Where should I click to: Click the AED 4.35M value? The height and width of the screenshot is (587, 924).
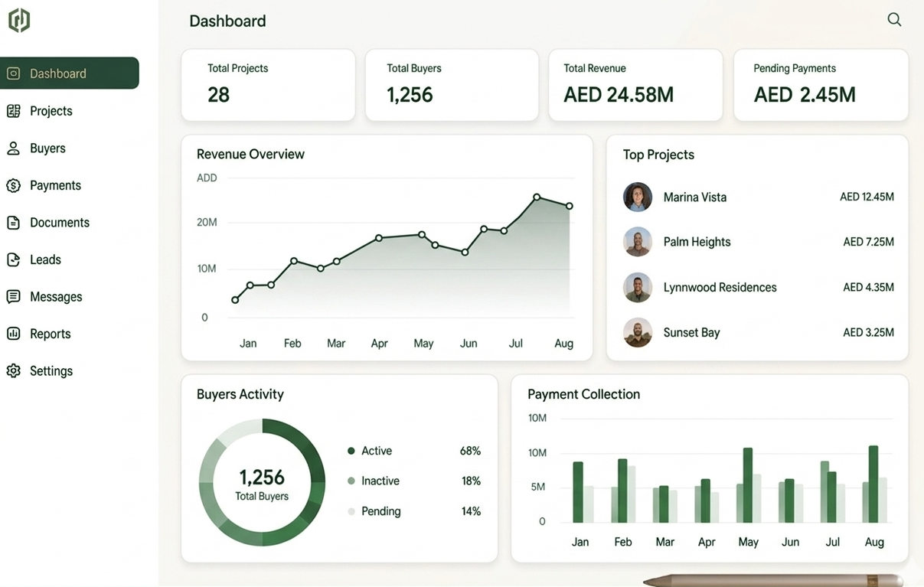click(x=868, y=288)
